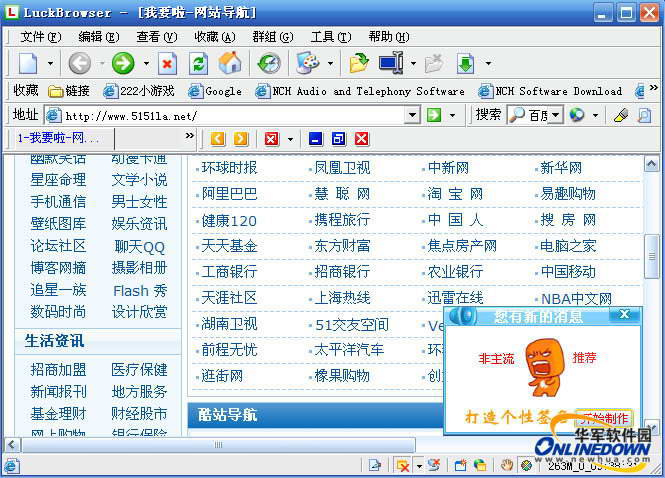The width and height of the screenshot is (665, 478).
Task: Expand the palette icon dropdown arrow
Action: coord(330,64)
